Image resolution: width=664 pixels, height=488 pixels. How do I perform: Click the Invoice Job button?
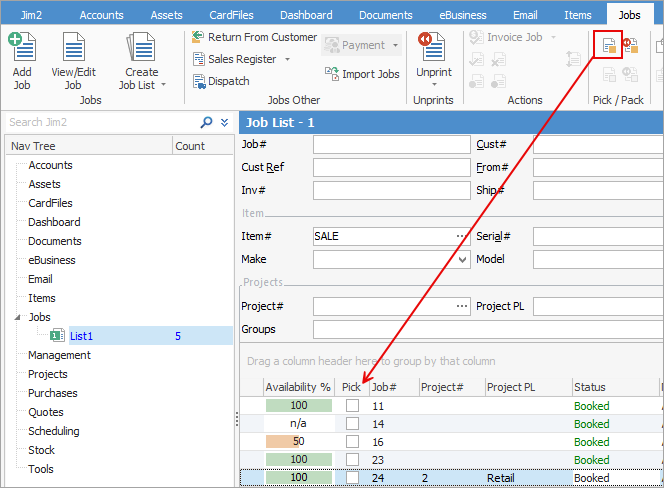click(506, 37)
